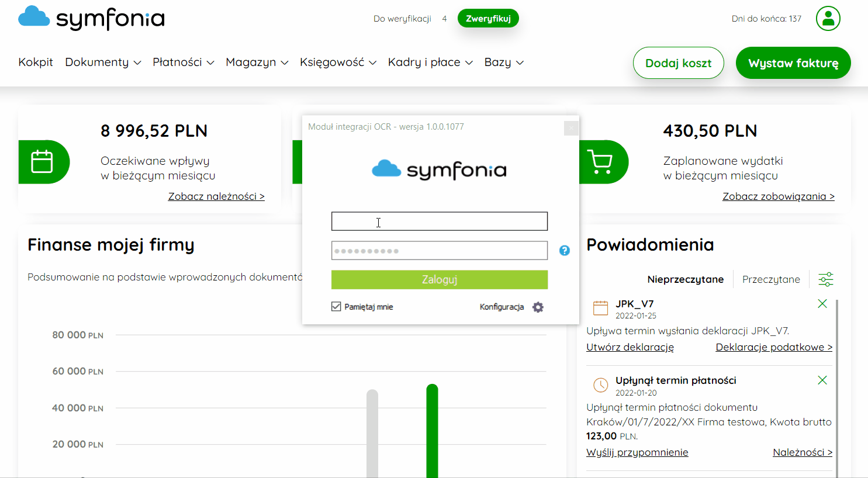Click the OCR dialog title bar text
The image size is (868, 478).
tap(386, 127)
